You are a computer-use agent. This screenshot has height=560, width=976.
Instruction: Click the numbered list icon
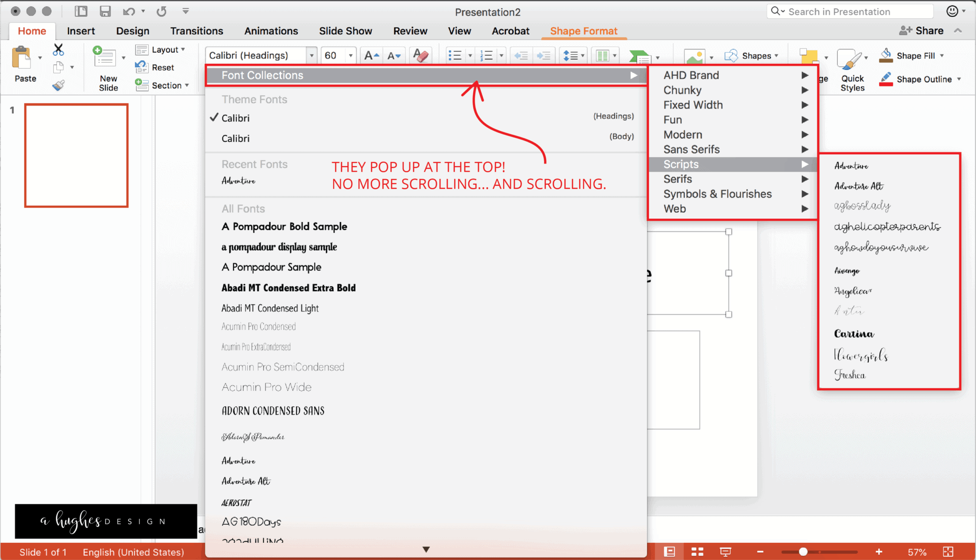(x=486, y=56)
